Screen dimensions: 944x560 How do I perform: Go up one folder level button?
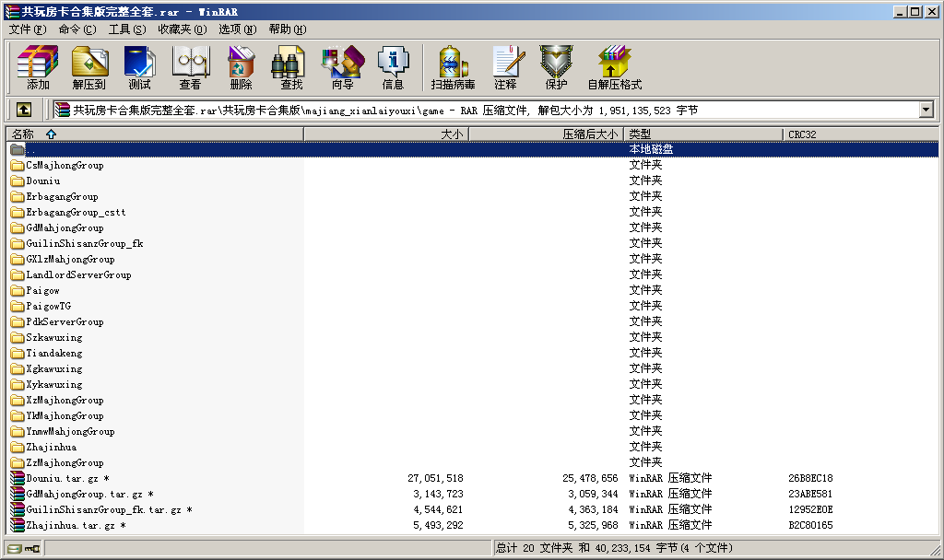(24, 110)
